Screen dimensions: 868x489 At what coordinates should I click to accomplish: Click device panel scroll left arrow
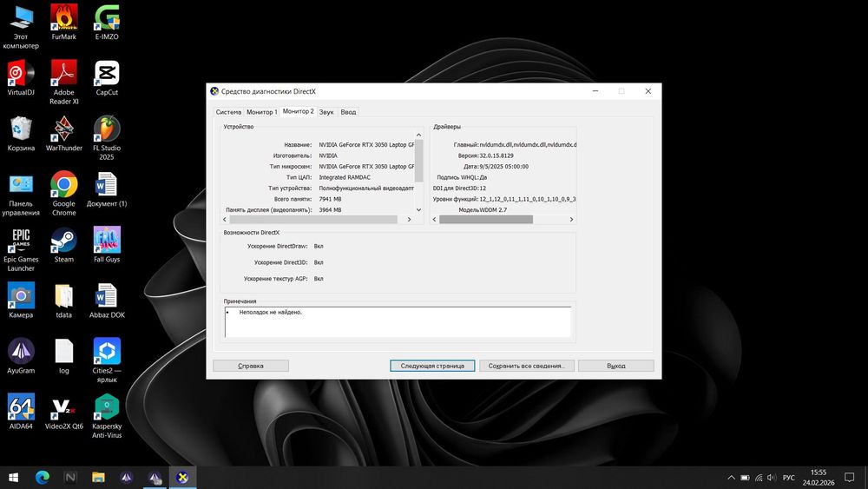point(225,220)
